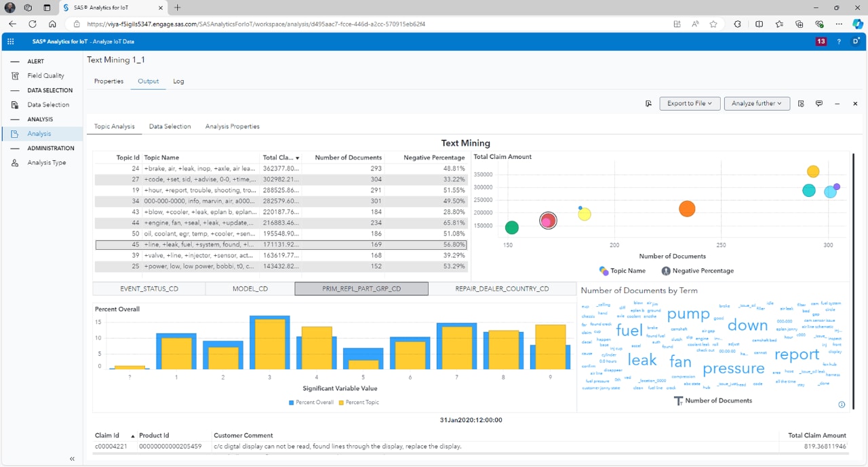Select the Topic Id 27 row

coord(280,179)
